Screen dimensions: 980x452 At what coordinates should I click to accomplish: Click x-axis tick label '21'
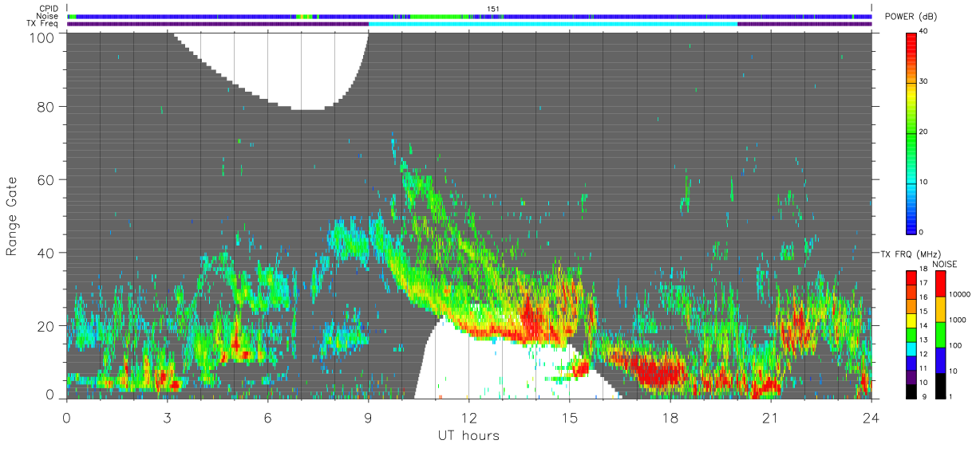[x=770, y=417]
